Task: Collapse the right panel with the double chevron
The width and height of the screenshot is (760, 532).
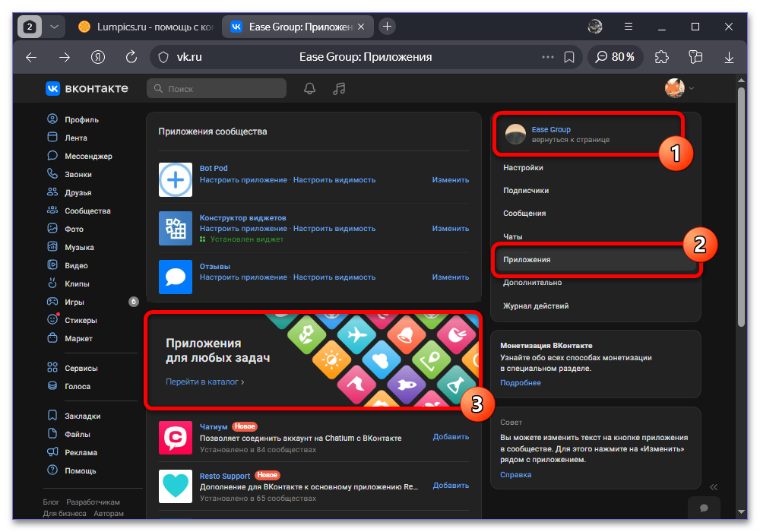Action: pos(714,487)
